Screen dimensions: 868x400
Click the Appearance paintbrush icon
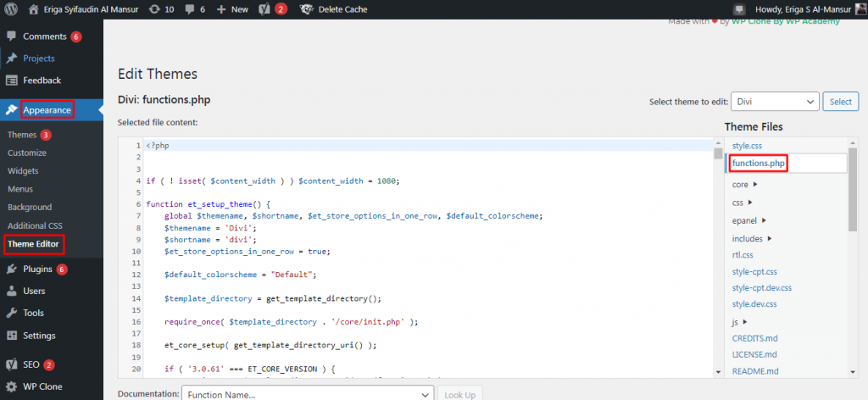point(11,110)
